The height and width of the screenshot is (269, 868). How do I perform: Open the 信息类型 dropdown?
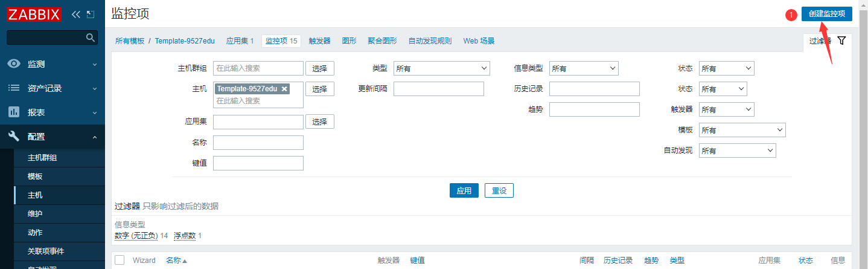[x=584, y=68]
